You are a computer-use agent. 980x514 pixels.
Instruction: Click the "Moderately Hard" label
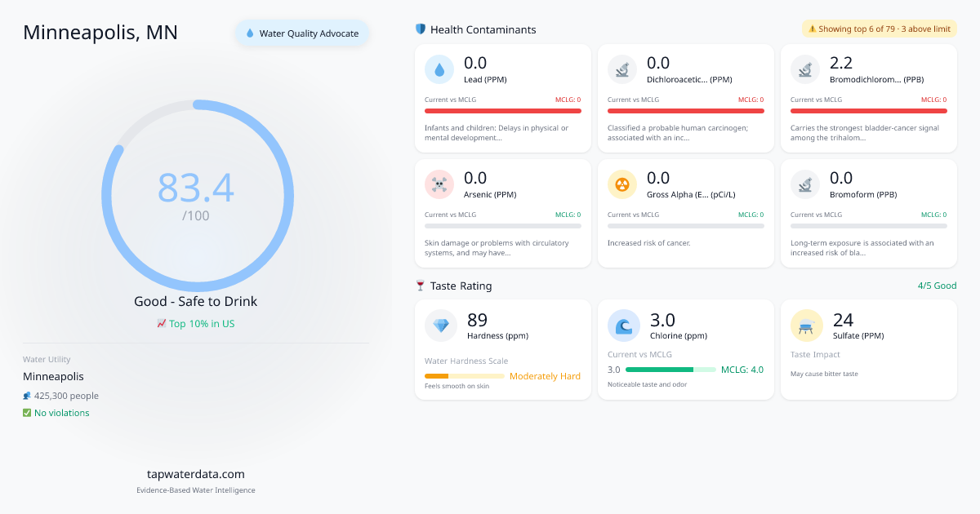click(545, 376)
